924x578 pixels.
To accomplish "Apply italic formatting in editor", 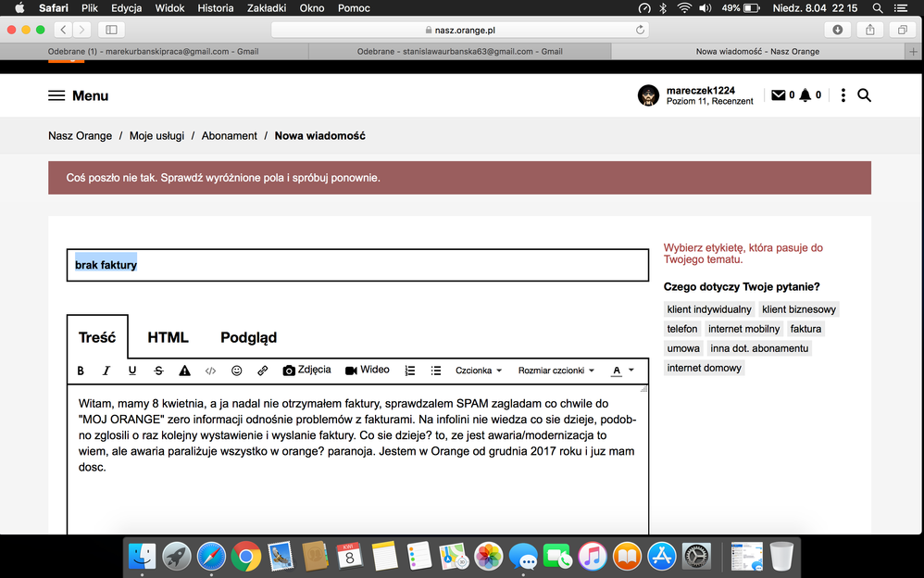I will (x=106, y=371).
